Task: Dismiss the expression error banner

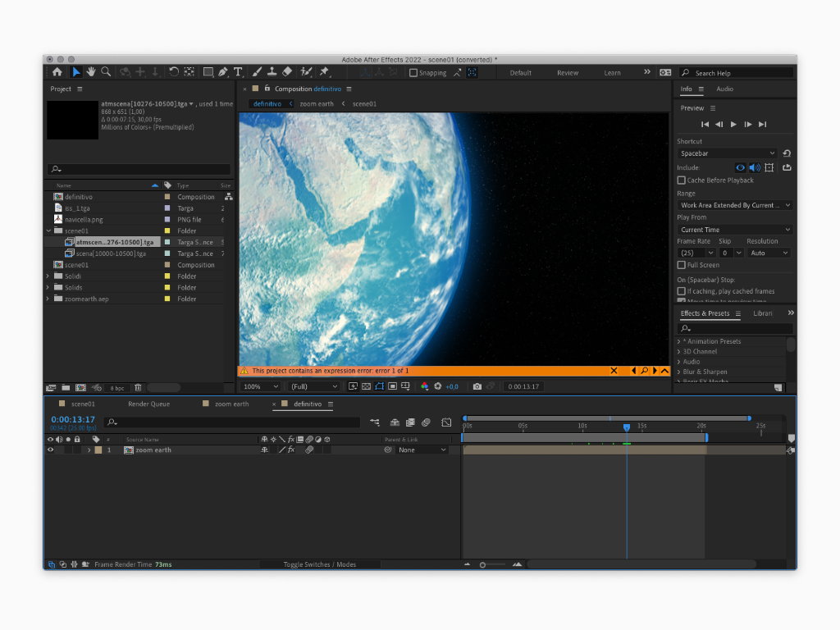Action: (x=614, y=371)
